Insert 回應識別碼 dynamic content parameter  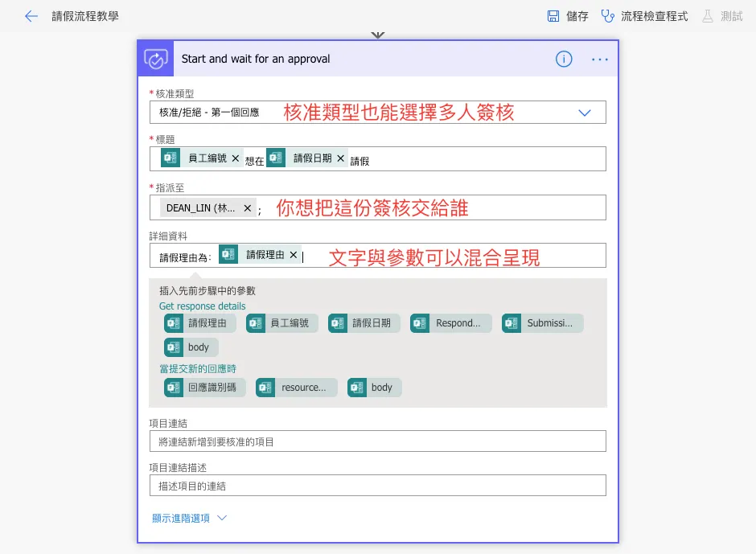pyautogui.click(x=205, y=388)
